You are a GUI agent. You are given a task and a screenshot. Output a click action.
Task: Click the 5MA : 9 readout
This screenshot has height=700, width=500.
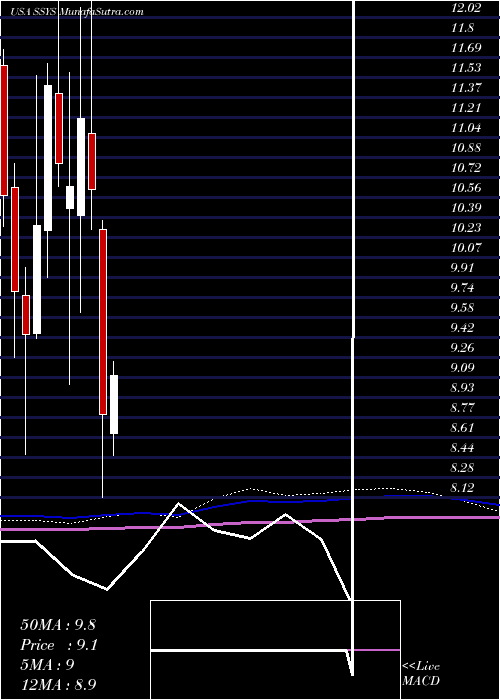(47, 664)
